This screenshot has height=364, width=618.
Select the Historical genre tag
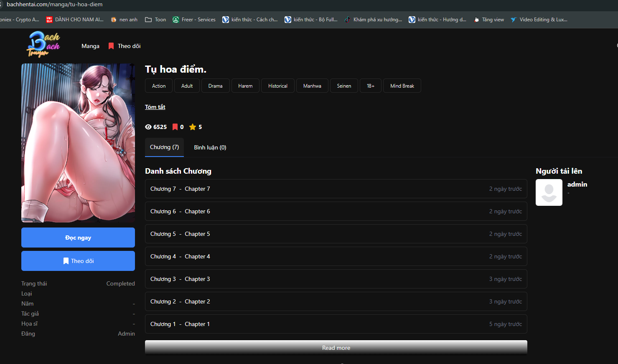277,86
